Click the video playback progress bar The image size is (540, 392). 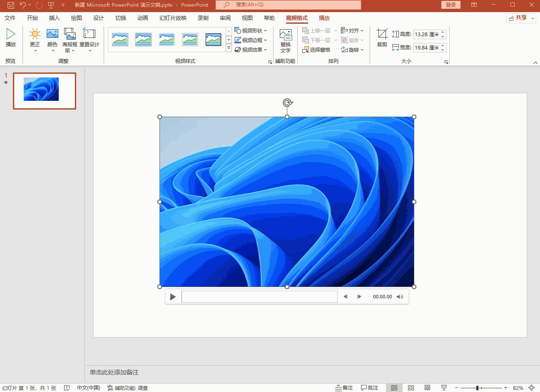click(259, 297)
